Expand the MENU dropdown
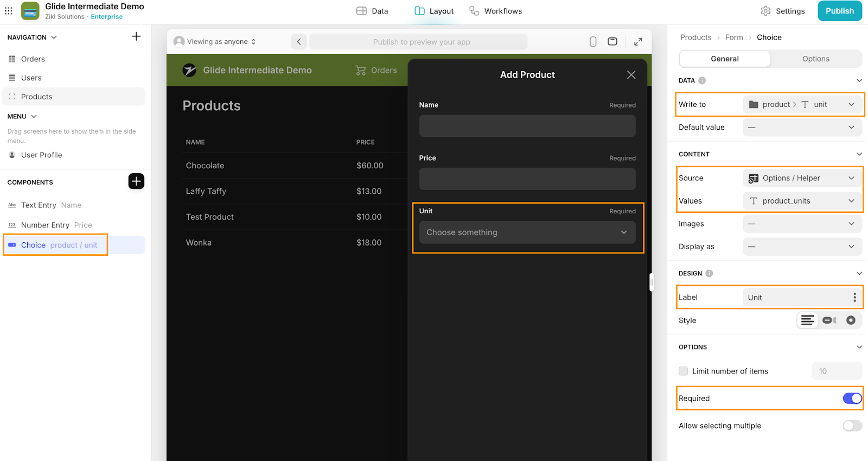The width and height of the screenshot is (868, 461). [x=22, y=116]
